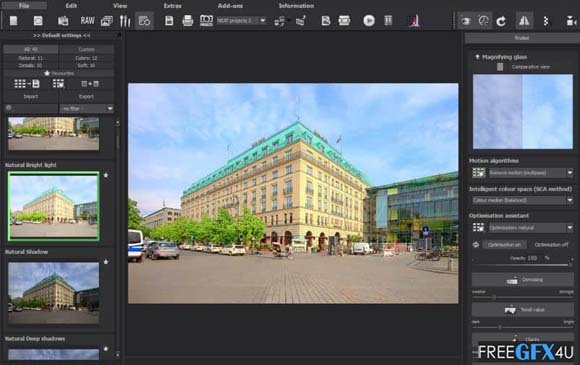The height and width of the screenshot is (365, 580).
Task: Select the All presets category
Action: point(31,49)
